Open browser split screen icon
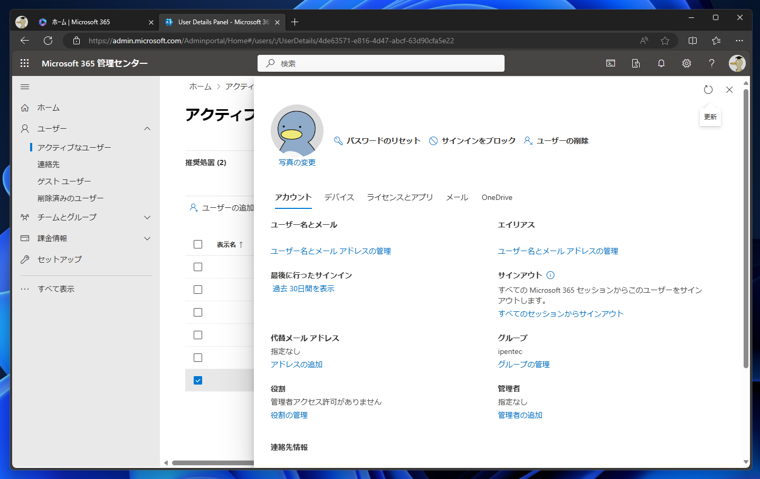The height and width of the screenshot is (479, 760). (x=693, y=41)
